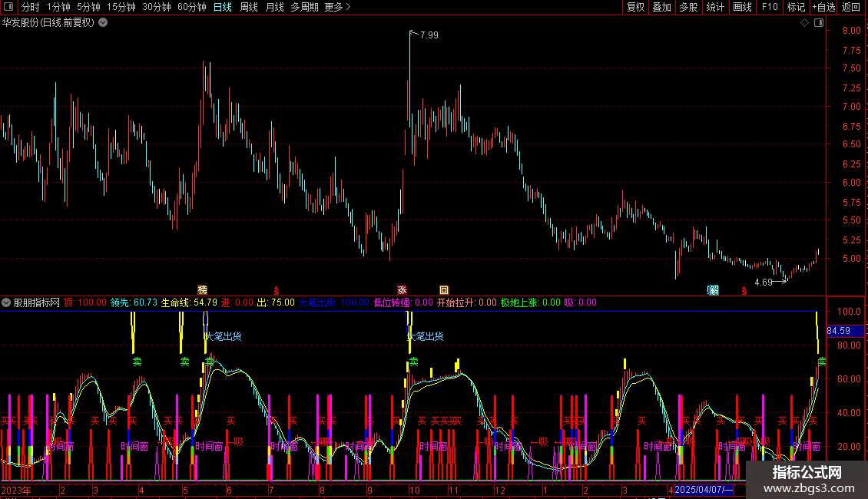Select the 日线 daily period tab
The height and width of the screenshot is (499, 868).
(222, 8)
